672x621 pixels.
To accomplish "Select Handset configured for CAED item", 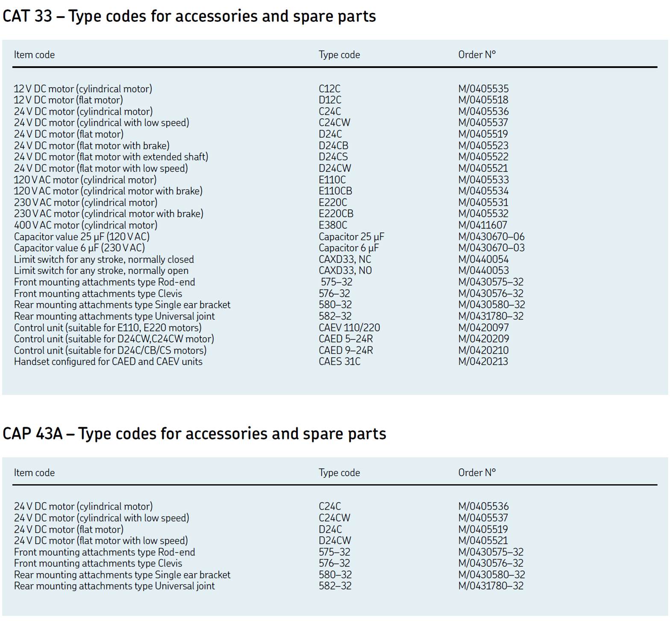I will [x=108, y=361].
